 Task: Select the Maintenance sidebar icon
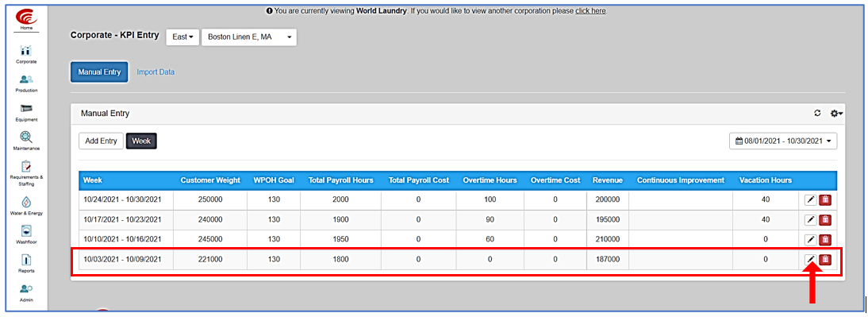pyautogui.click(x=26, y=141)
